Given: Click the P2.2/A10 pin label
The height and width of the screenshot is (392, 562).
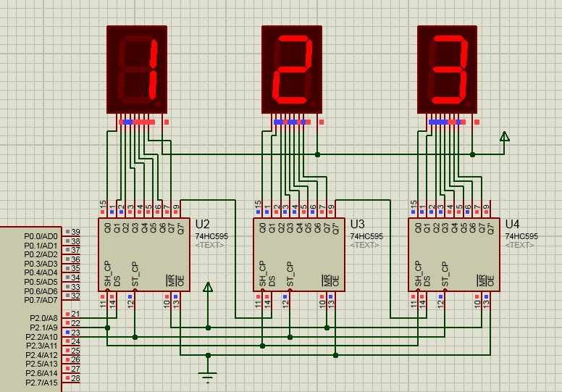Looking at the screenshot, I should pyautogui.click(x=41, y=337).
